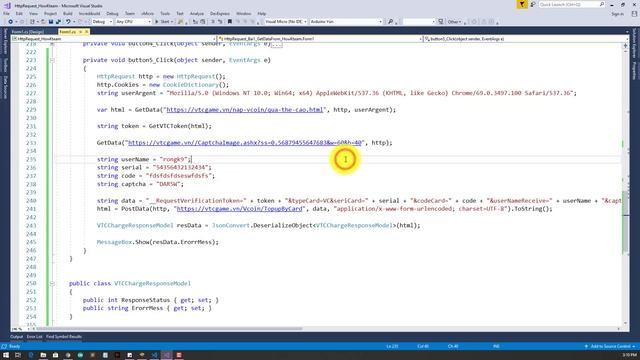
Task: Expand the collapsed button4_Click method
Action: pyautogui.click(x=52, y=44)
